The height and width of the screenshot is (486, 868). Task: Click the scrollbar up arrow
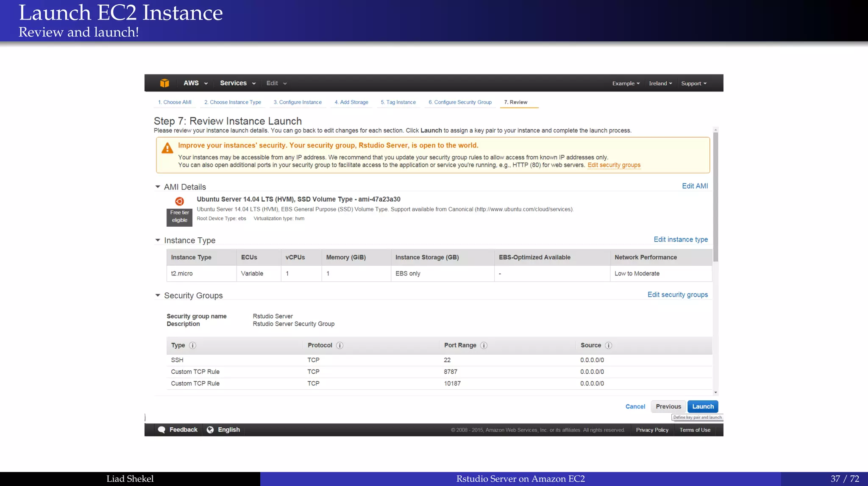pos(715,130)
